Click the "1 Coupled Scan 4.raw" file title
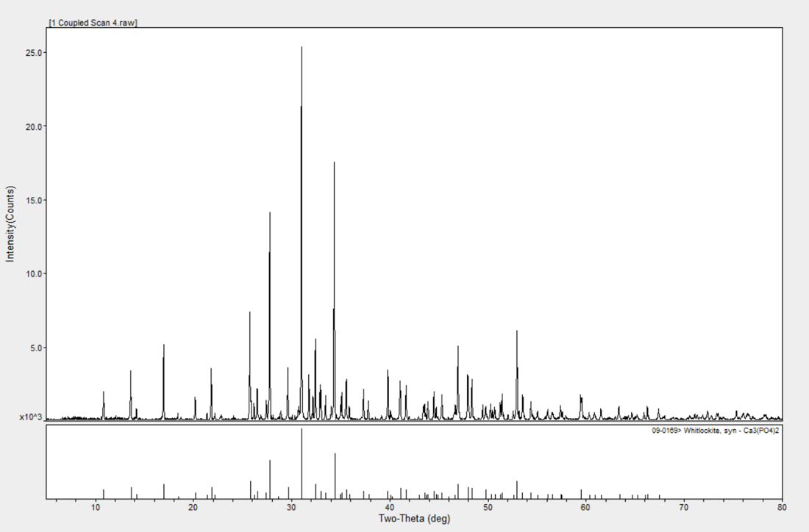The height and width of the screenshot is (532, 809). tap(93, 23)
